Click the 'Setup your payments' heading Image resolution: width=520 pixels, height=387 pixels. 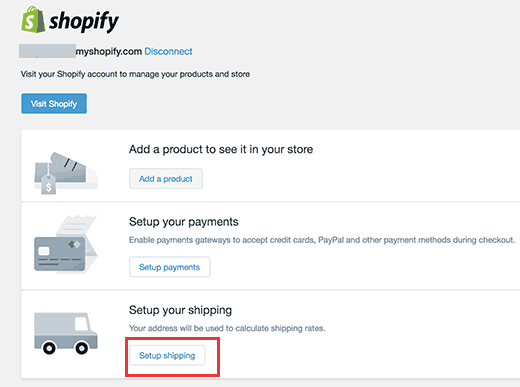coord(184,222)
